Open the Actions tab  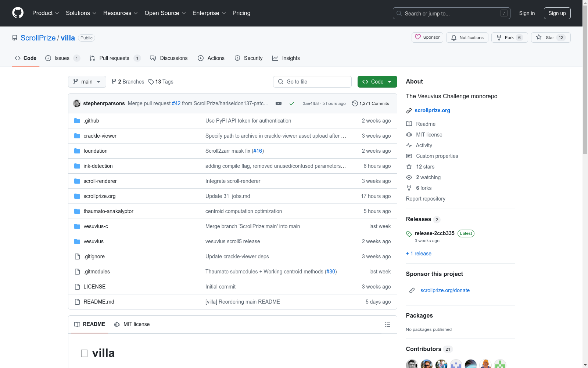pyautogui.click(x=211, y=58)
